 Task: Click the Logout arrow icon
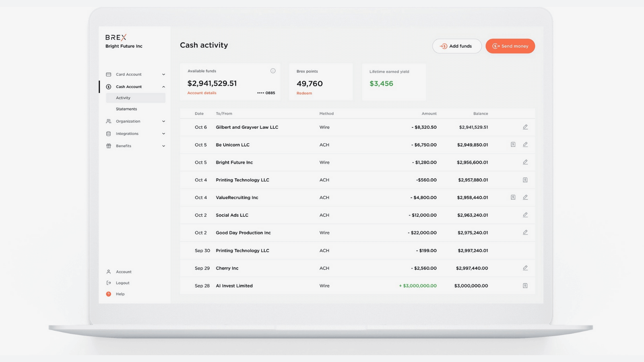(109, 283)
